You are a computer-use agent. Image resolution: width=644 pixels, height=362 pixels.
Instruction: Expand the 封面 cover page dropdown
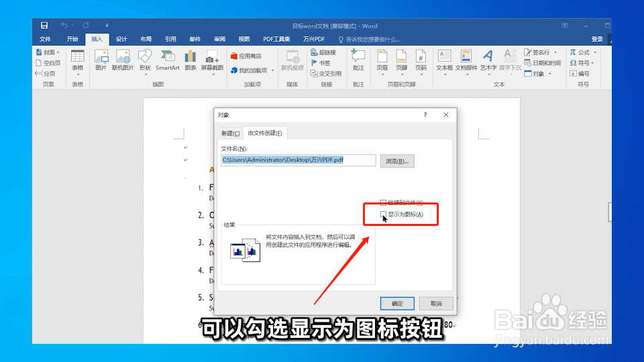pos(58,52)
